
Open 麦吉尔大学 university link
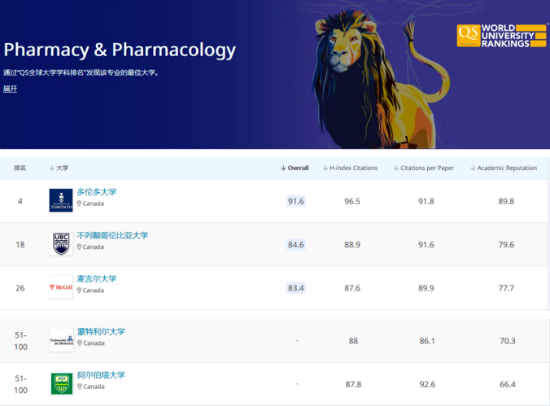pyautogui.click(x=96, y=279)
